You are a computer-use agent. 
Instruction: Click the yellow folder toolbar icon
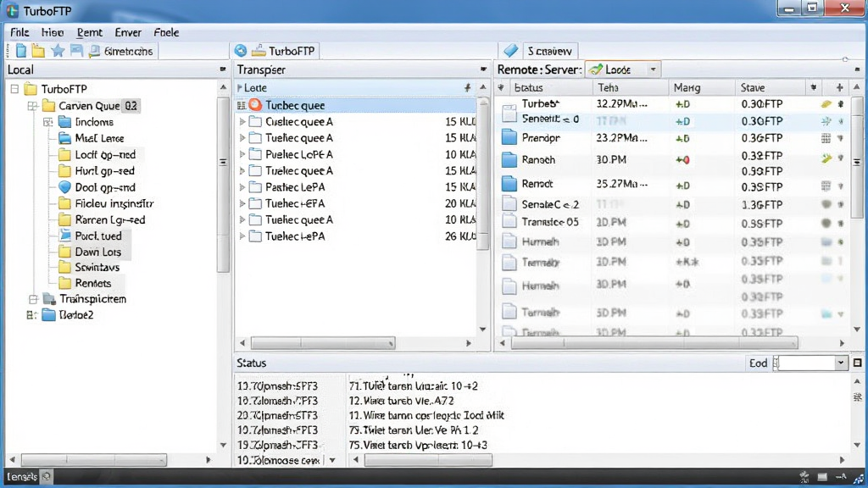coord(38,51)
